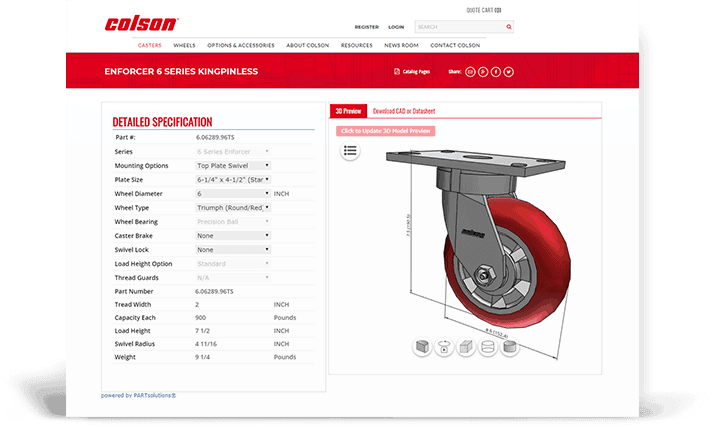Click the Catalog Pages link text

416,72
